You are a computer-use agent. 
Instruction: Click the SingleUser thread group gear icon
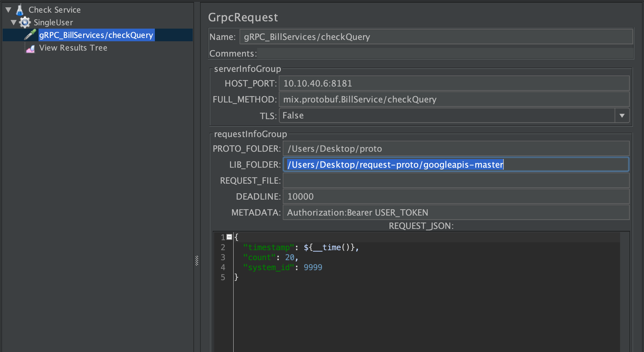(25, 22)
